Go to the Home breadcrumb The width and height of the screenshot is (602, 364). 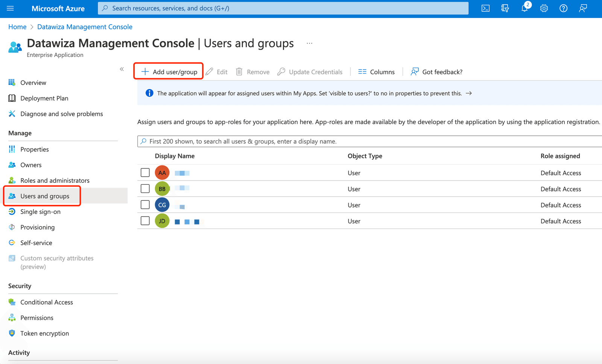pos(17,27)
